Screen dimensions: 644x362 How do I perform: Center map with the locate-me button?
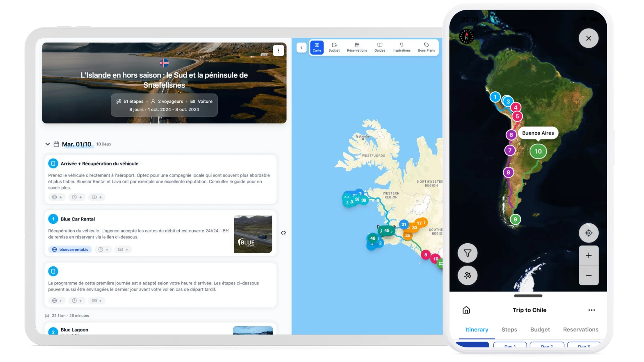588,233
